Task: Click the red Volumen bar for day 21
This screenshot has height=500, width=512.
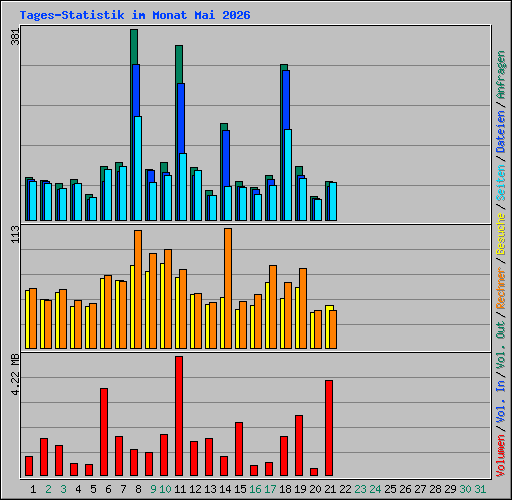Action: 329,428
